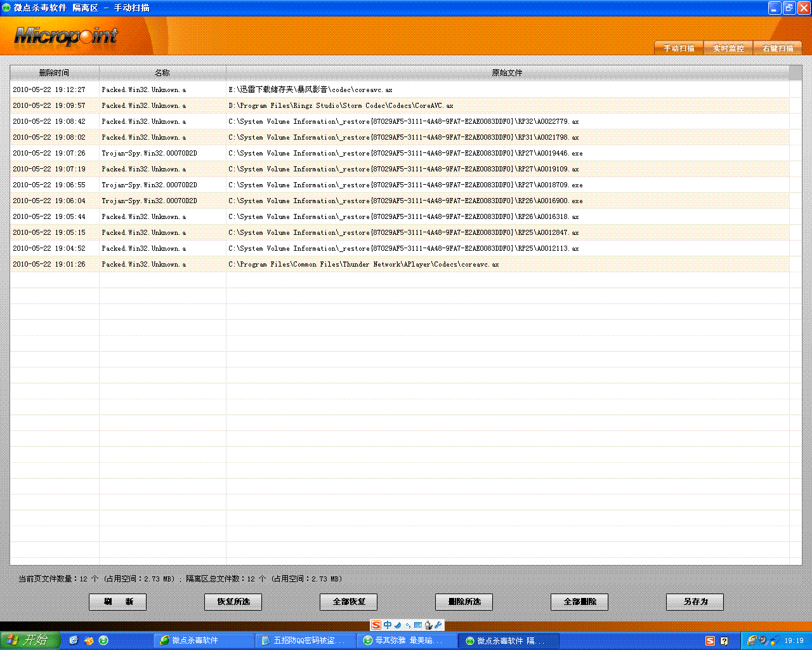Click the Sogou wrench settings icon
Viewport: 812px width, 650px height.
[438, 625]
